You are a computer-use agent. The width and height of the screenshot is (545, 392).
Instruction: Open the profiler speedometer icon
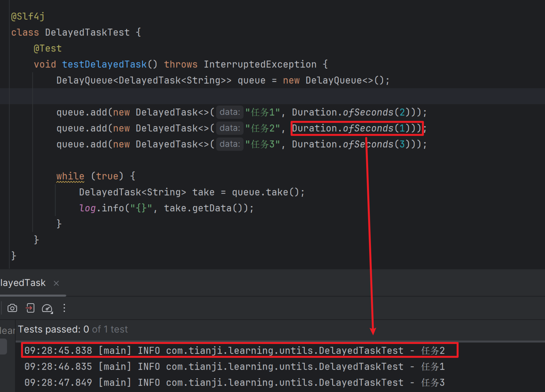47,308
